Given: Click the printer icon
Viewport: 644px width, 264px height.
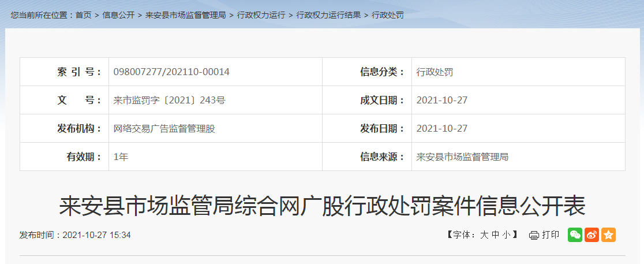Looking at the screenshot, I should pos(534,235).
